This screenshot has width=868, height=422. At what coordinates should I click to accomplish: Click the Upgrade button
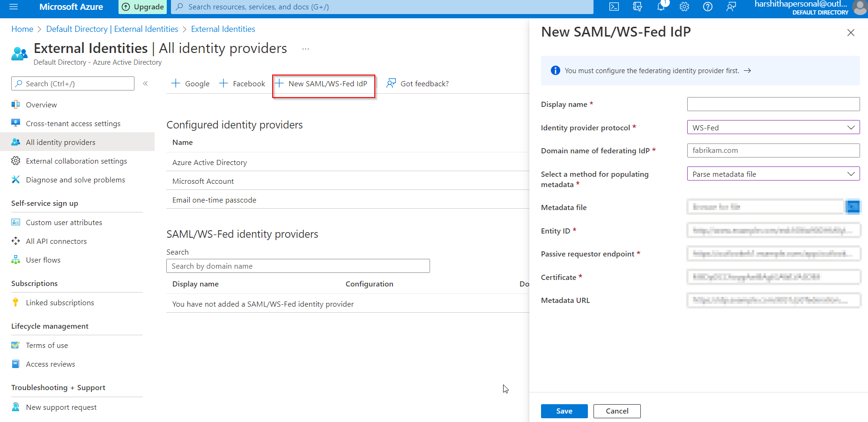coord(143,7)
